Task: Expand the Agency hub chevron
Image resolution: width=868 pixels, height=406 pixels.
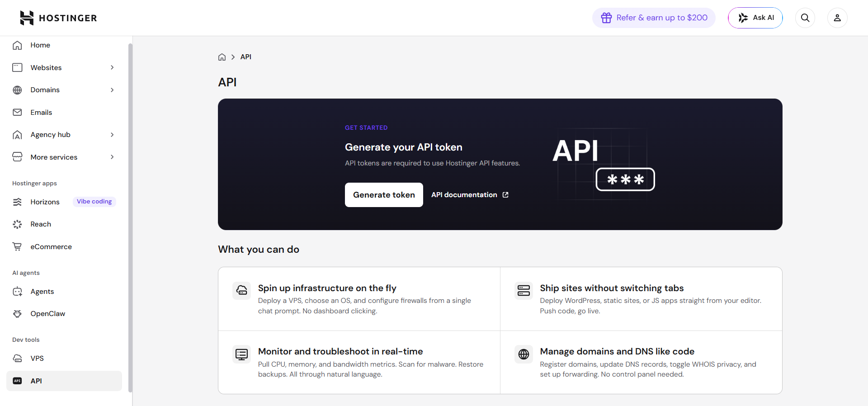Action: (x=112, y=135)
